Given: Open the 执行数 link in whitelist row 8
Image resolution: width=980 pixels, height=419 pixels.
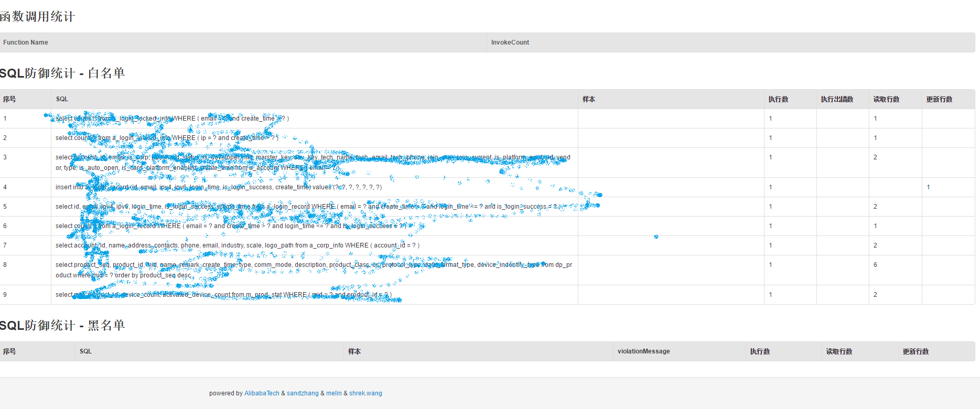Looking at the screenshot, I should click(x=770, y=265).
